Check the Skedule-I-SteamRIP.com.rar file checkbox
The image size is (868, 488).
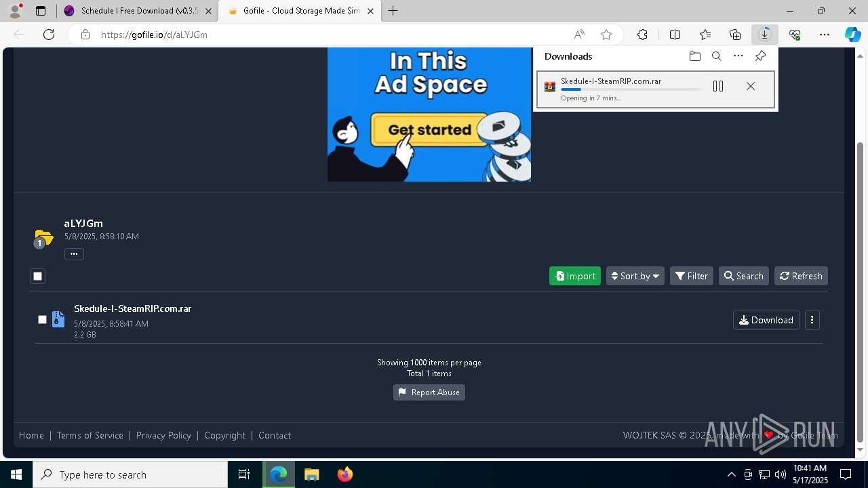[x=42, y=319]
